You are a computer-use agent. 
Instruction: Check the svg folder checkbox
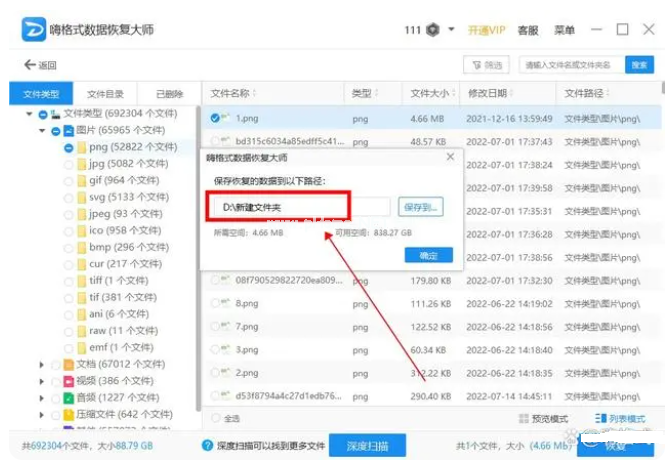click(68, 198)
